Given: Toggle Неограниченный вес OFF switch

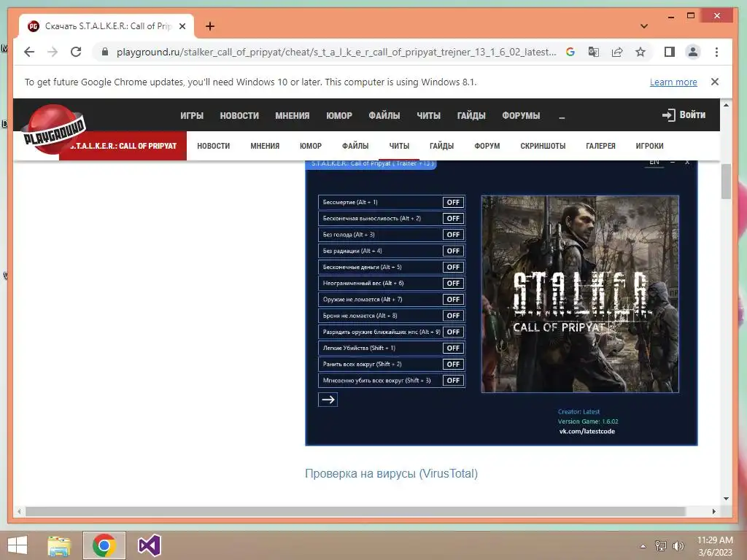Looking at the screenshot, I should pos(453,284).
